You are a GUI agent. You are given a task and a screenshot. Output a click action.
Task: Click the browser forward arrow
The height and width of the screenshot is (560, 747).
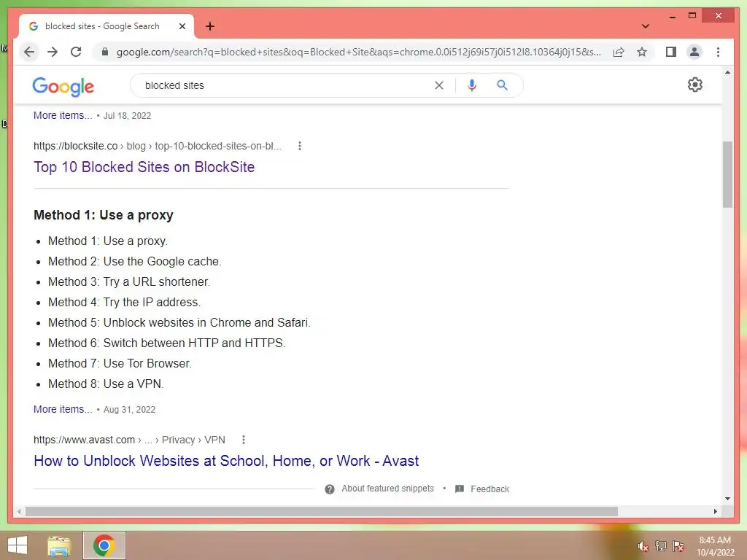53,52
